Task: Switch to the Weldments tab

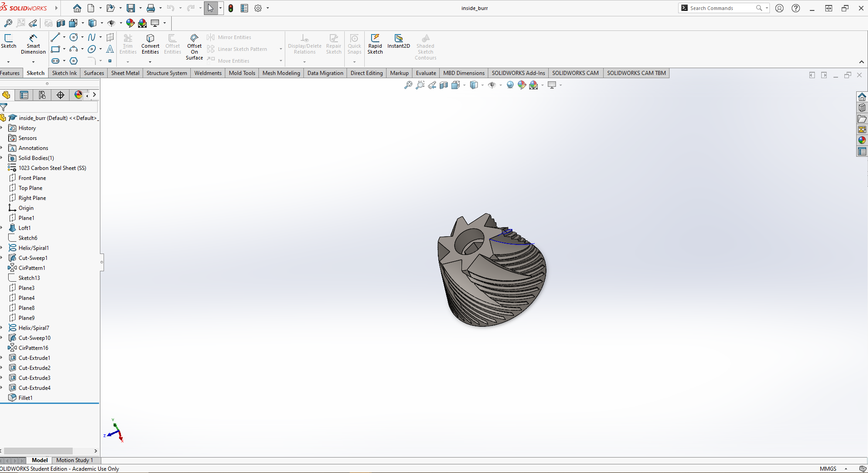Action: 208,73
